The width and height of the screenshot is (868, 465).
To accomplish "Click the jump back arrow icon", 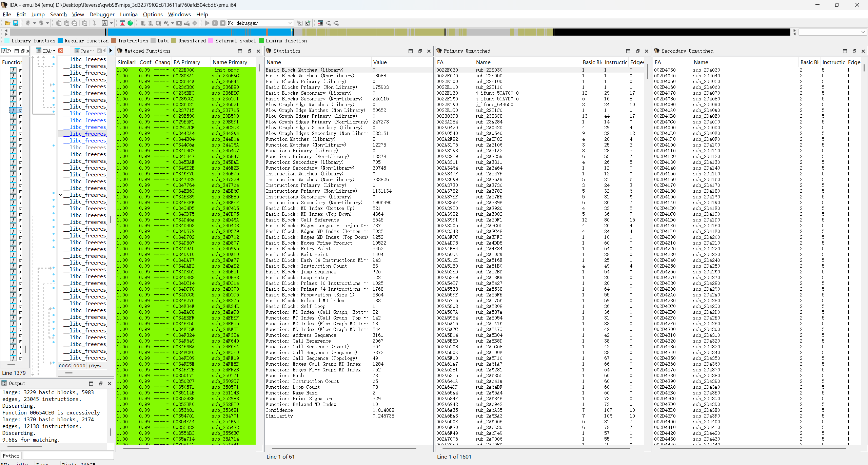I will (x=28, y=23).
